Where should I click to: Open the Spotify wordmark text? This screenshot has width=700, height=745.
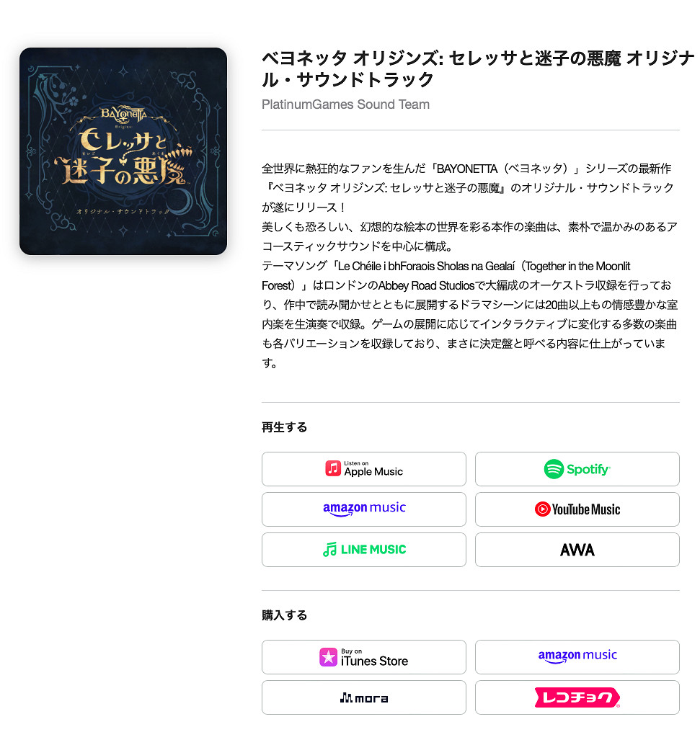pos(588,470)
